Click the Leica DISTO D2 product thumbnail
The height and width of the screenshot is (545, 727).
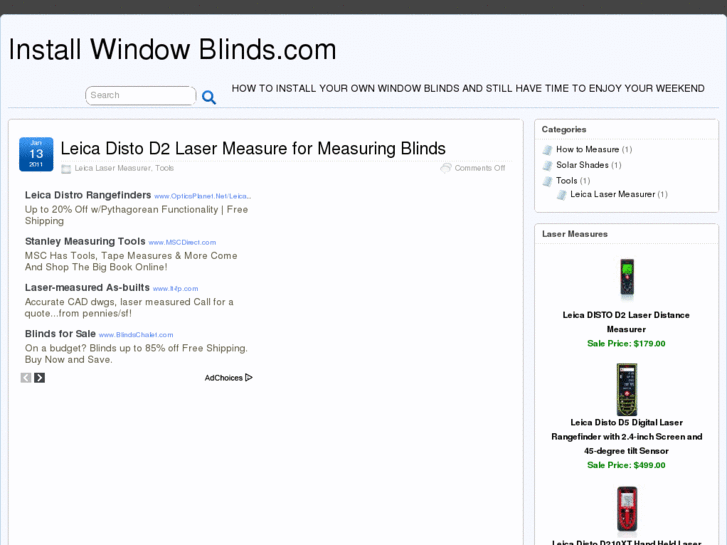[x=627, y=278]
